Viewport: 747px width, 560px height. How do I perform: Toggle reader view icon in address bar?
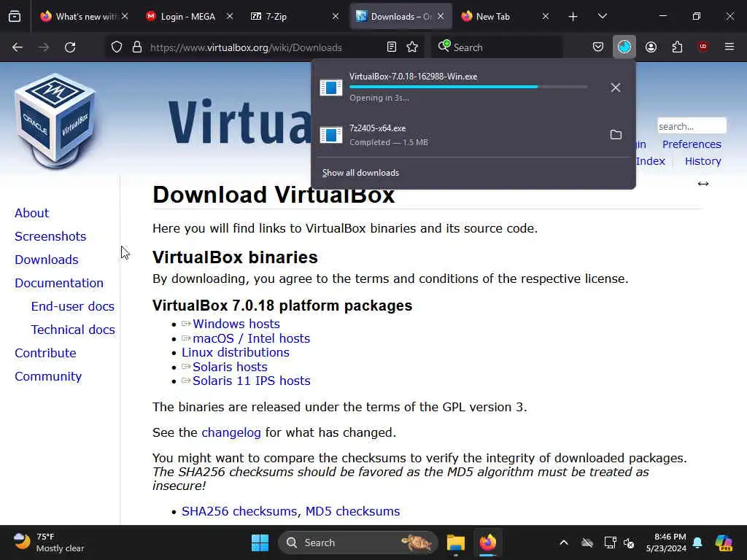(392, 47)
